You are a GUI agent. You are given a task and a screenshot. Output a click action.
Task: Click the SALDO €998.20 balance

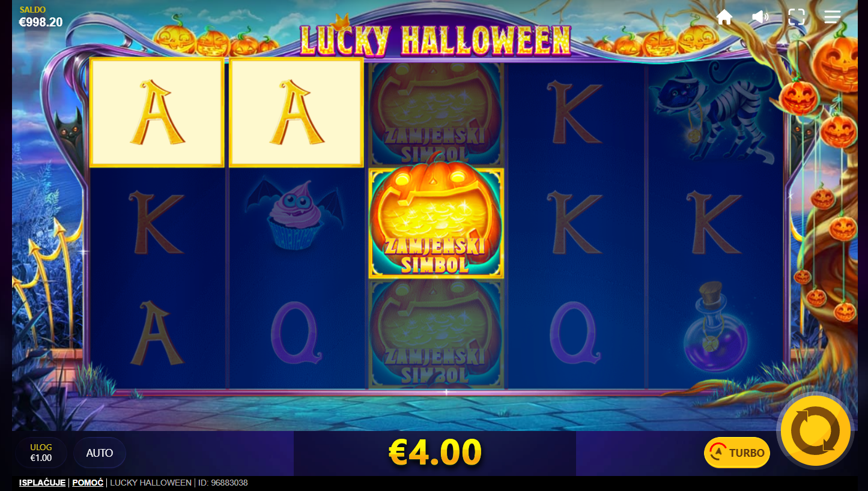click(41, 17)
